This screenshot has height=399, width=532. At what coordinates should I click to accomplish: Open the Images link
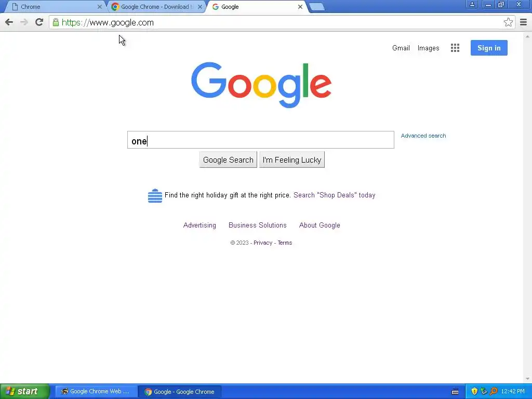tap(428, 48)
